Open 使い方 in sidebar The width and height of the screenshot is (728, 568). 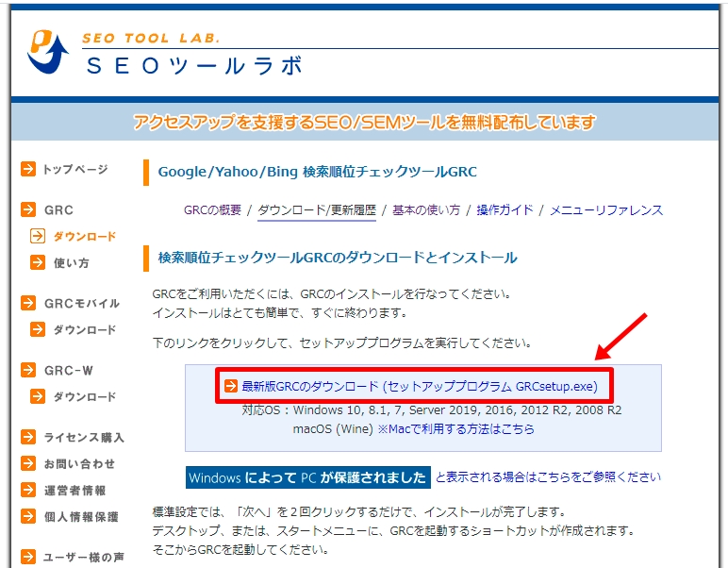pyautogui.click(x=71, y=263)
